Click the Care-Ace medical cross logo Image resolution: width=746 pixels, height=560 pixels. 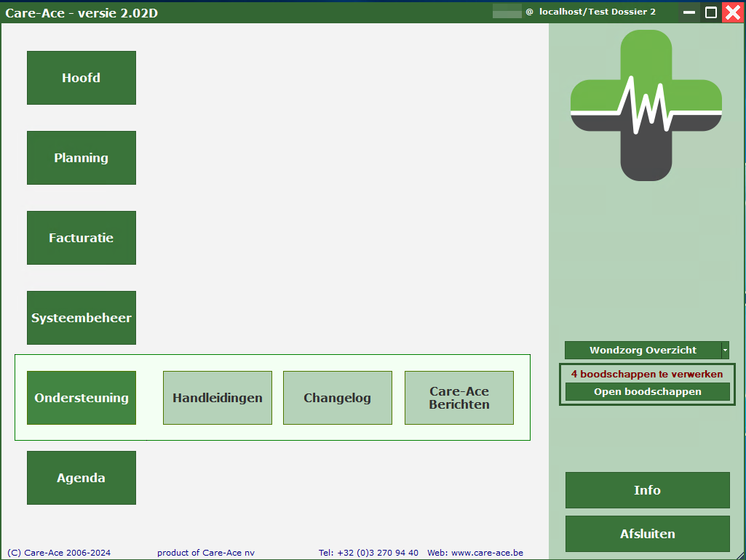pyautogui.click(x=646, y=105)
